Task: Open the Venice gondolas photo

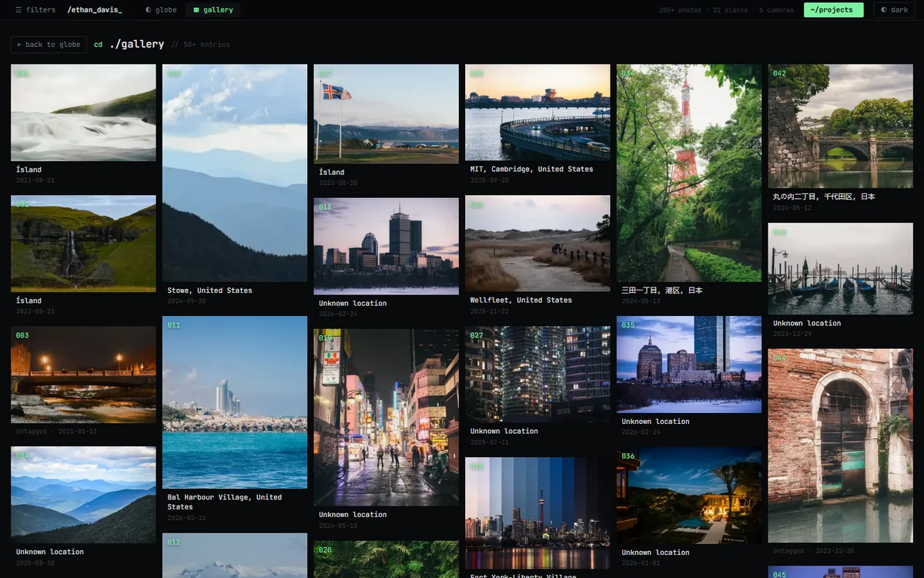Action: [841, 269]
